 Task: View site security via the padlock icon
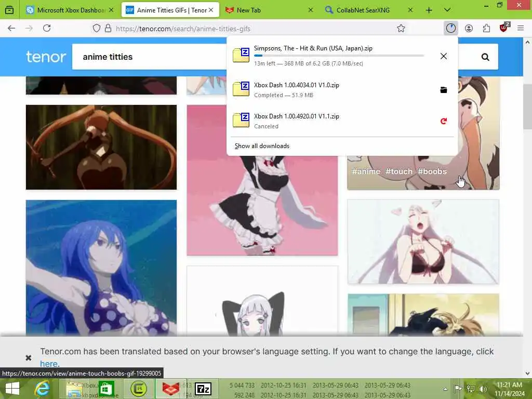(x=108, y=29)
